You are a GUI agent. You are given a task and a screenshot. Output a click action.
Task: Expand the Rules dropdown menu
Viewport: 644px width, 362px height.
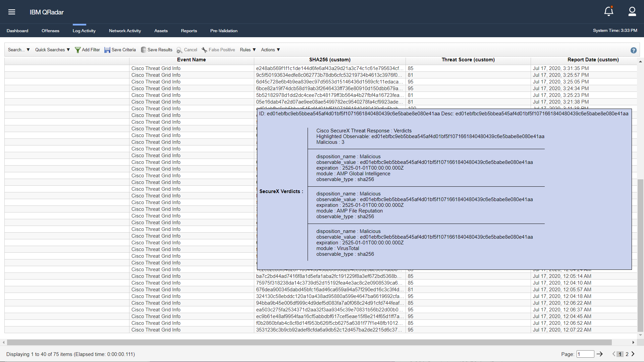[x=248, y=50]
